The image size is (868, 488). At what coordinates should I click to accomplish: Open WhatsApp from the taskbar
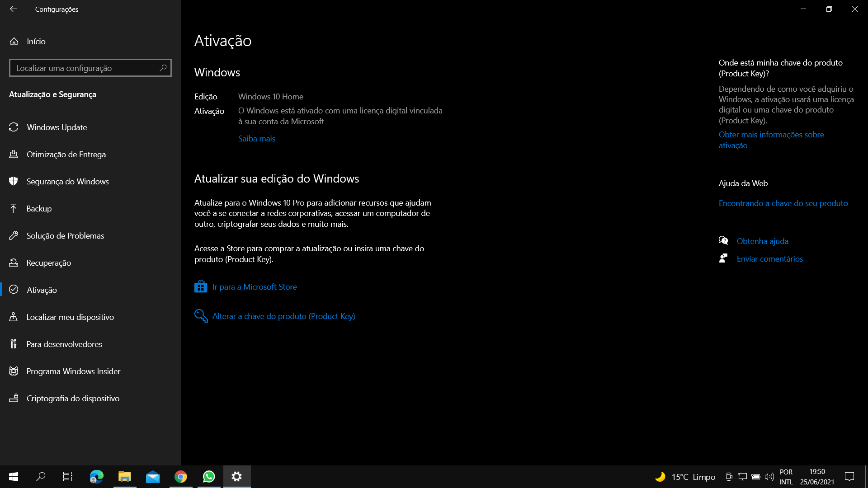(209, 476)
